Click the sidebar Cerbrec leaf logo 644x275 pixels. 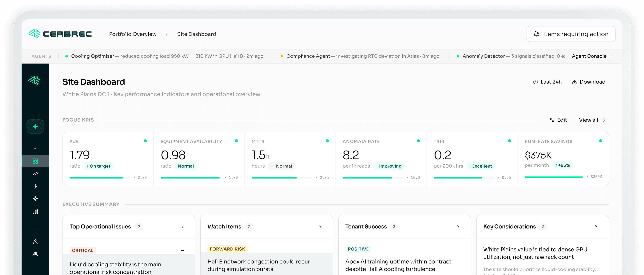coord(34,80)
